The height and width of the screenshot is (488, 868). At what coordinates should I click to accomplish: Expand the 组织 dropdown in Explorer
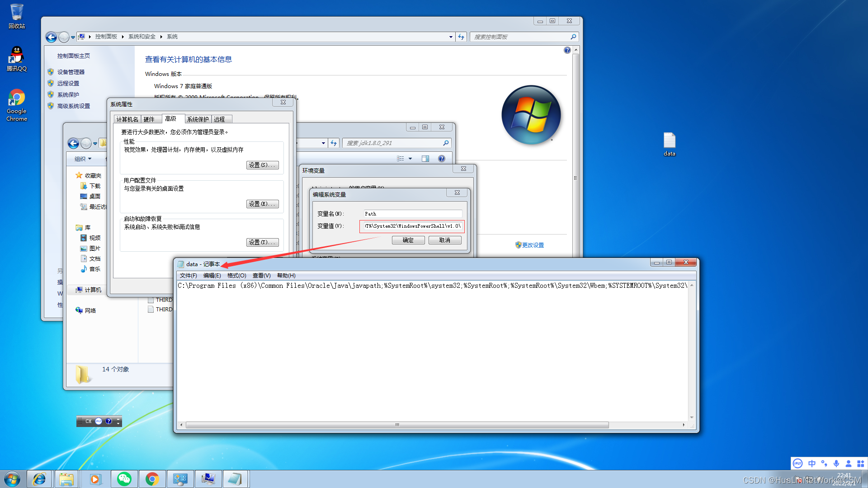pos(83,159)
